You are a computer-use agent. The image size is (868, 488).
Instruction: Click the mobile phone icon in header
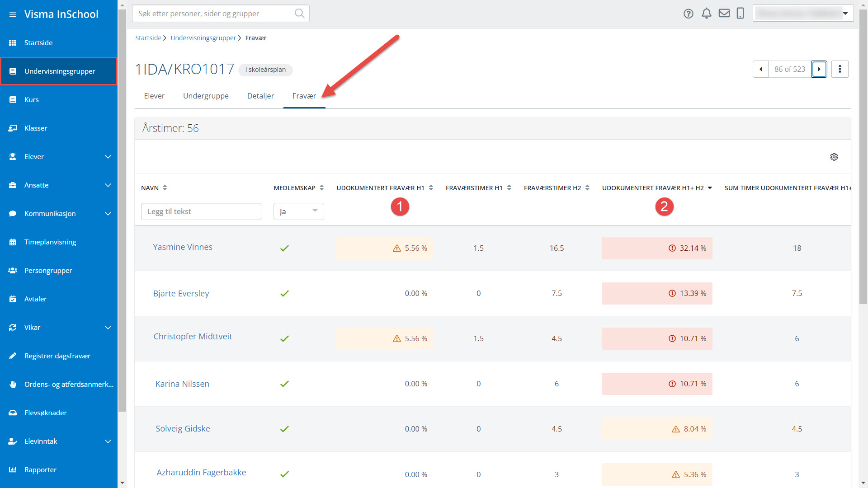pyautogui.click(x=740, y=14)
